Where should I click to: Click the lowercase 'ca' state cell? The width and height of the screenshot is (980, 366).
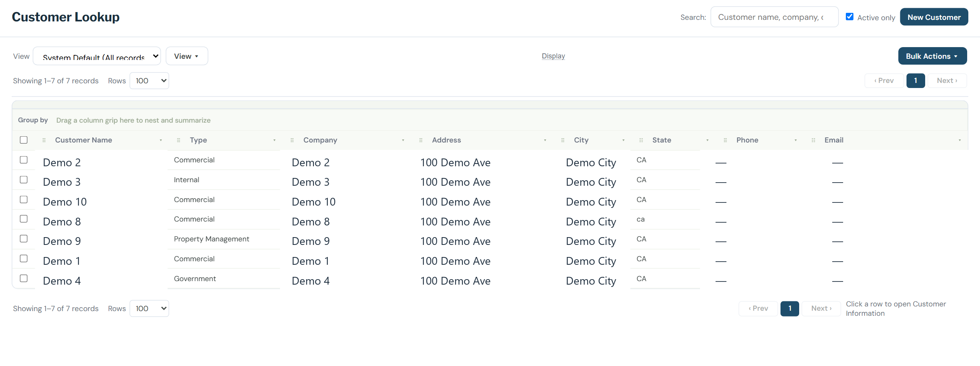640,219
